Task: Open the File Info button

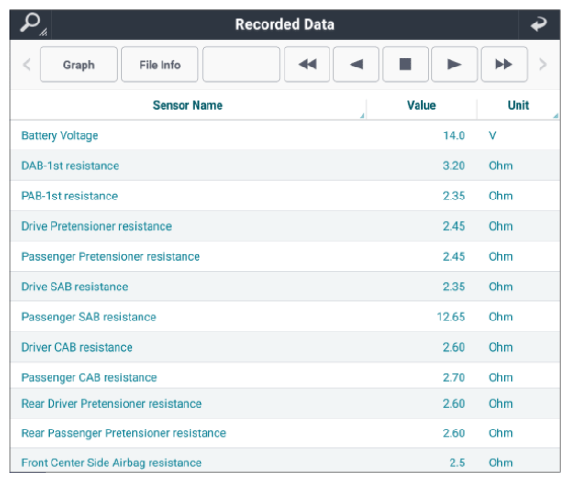Action: 160,64
